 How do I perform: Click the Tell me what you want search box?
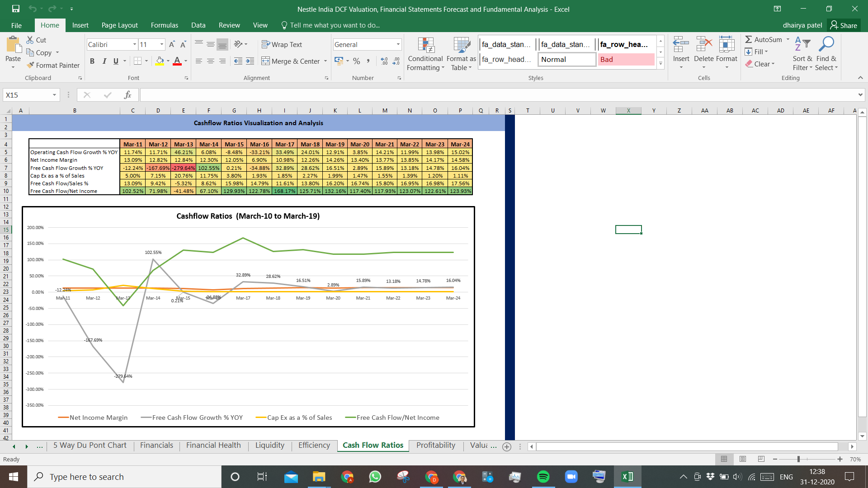(x=330, y=25)
